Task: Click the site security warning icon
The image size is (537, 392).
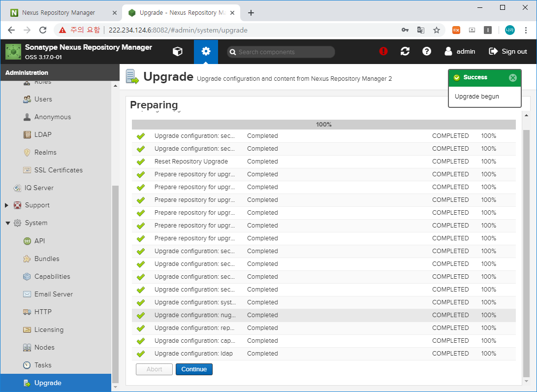Action: (x=63, y=30)
